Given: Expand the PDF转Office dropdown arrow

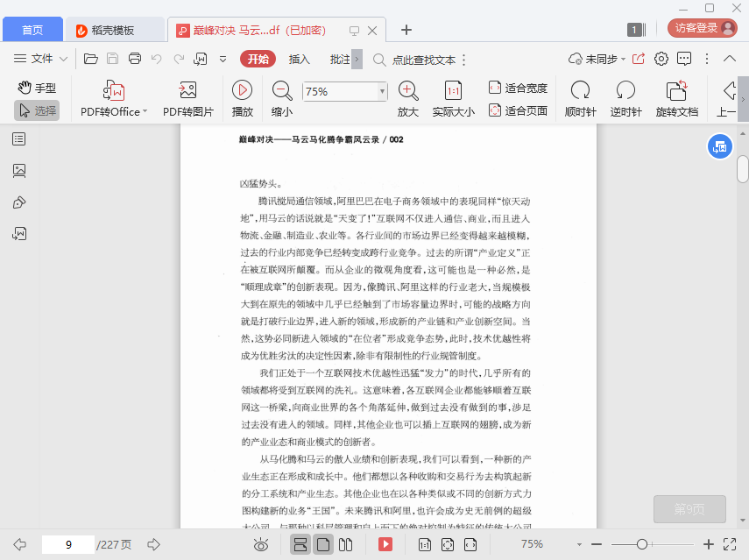Looking at the screenshot, I should [145, 111].
